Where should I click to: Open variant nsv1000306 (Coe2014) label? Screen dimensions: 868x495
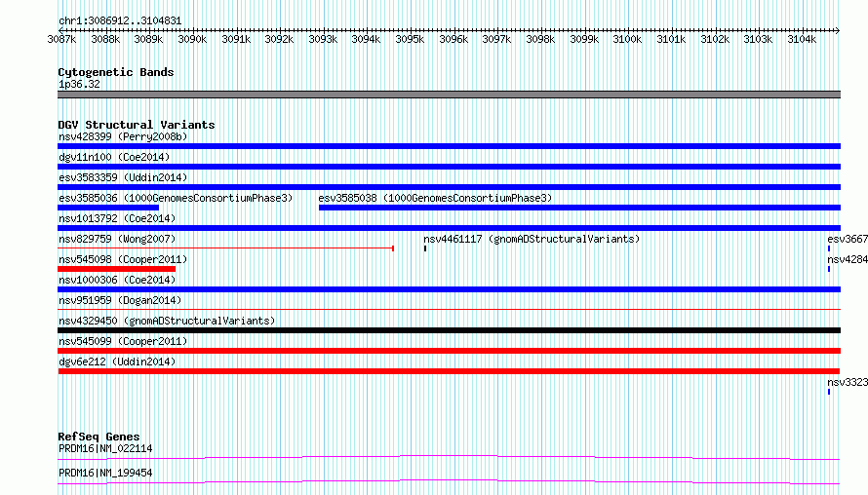pos(117,280)
